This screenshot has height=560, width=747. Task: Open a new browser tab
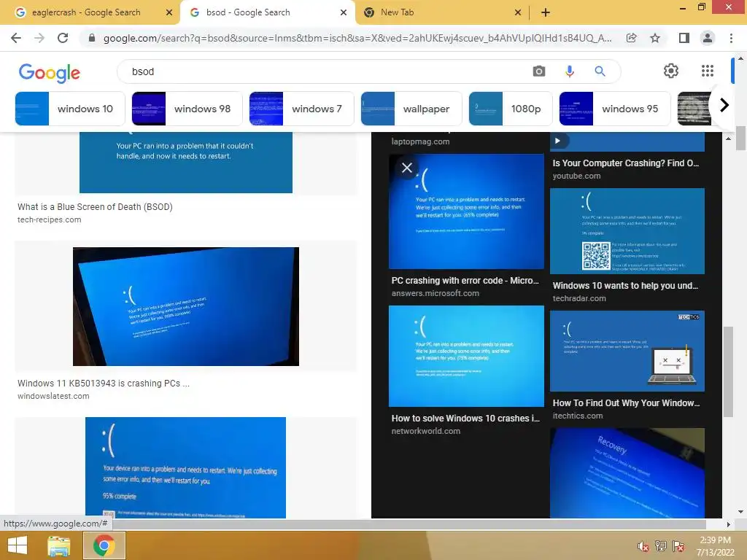[546, 12]
